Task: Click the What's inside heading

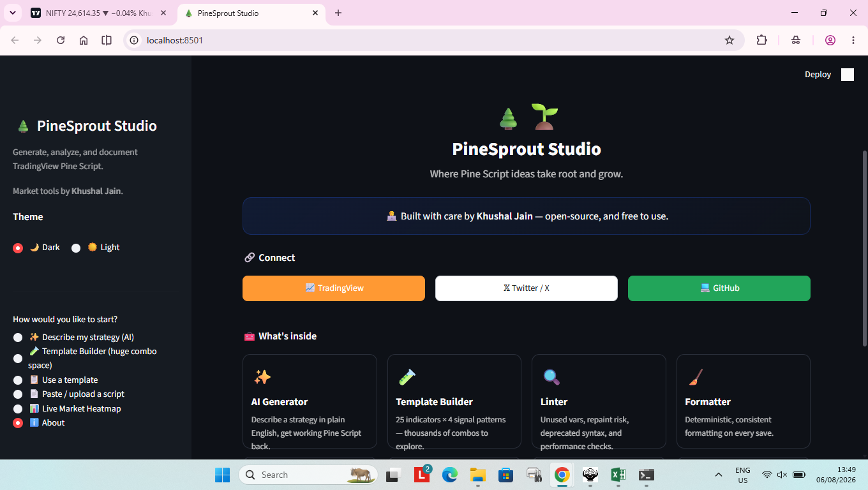Action: tap(281, 336)
